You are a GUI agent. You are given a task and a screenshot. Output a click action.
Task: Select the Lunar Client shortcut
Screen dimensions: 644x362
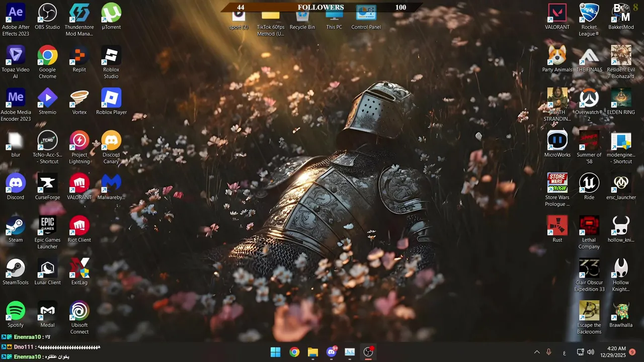pyautogui.click(x=47, y=272)
